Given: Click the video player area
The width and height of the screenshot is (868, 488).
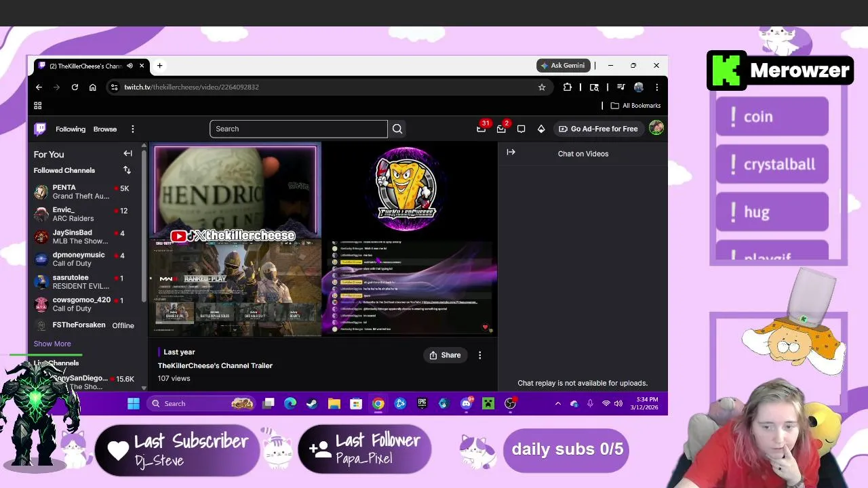Looking at the screenshot, I should (x=323, y=239).
